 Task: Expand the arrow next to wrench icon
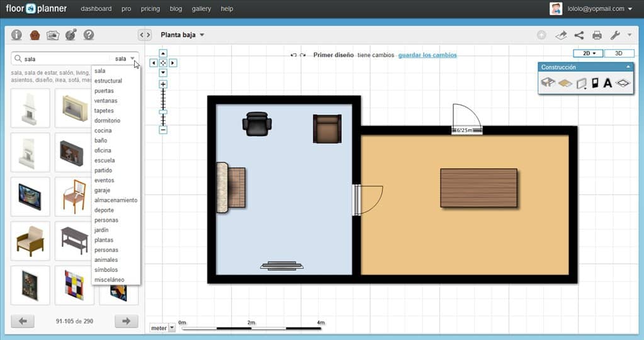pos(630,35)
